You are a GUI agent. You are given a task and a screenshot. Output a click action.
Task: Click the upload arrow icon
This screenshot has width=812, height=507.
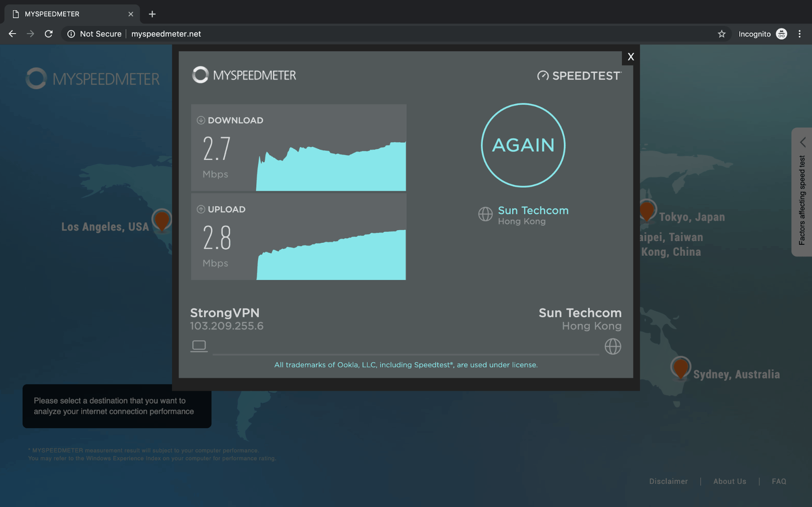point(201,209)
